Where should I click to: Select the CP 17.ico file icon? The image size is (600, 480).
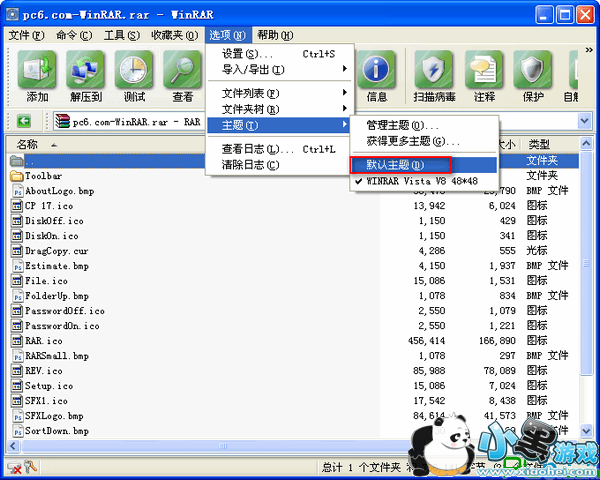(x=16, y=206)
